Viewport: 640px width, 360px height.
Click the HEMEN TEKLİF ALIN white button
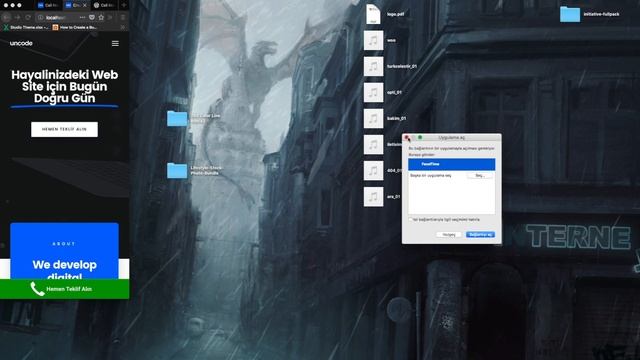[64, 129]
